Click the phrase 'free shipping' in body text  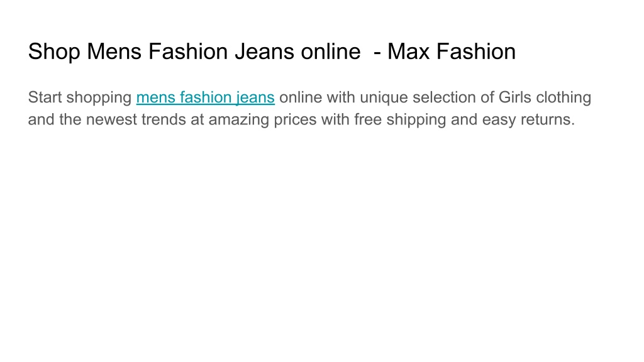[x=400, y=120]
